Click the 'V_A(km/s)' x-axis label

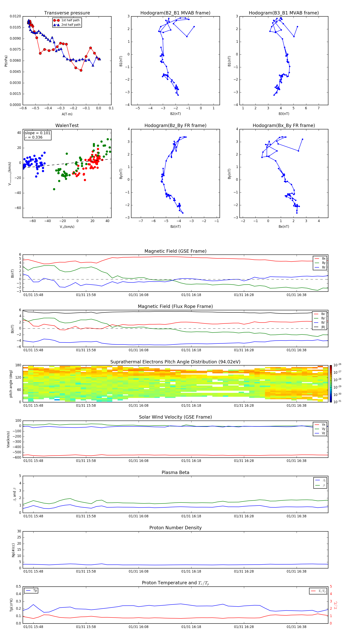pos(67,227)
